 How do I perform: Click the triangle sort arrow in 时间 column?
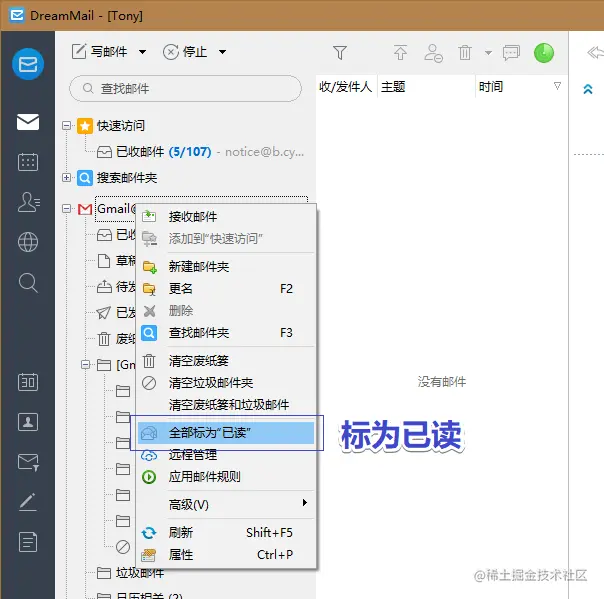click(x=557, y=86)
